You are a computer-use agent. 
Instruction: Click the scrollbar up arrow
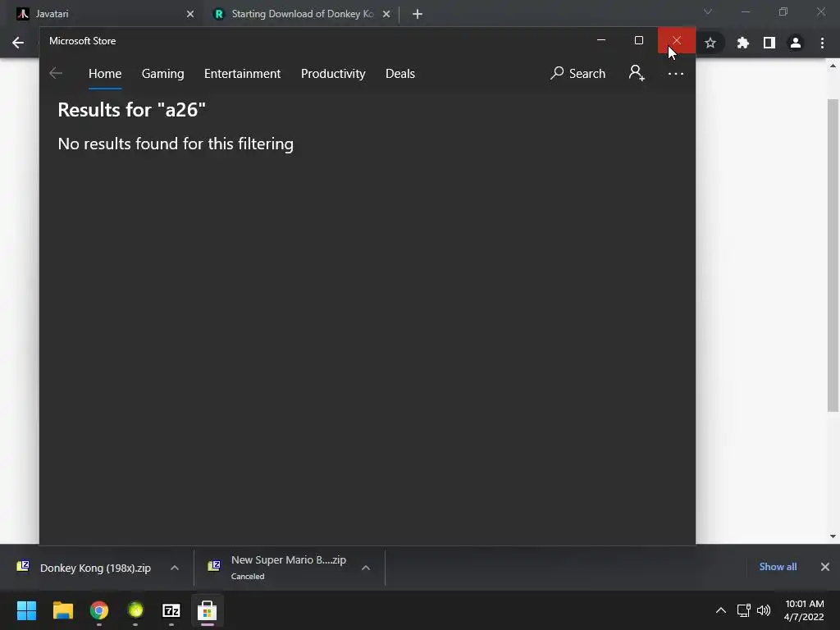[833, 66]
